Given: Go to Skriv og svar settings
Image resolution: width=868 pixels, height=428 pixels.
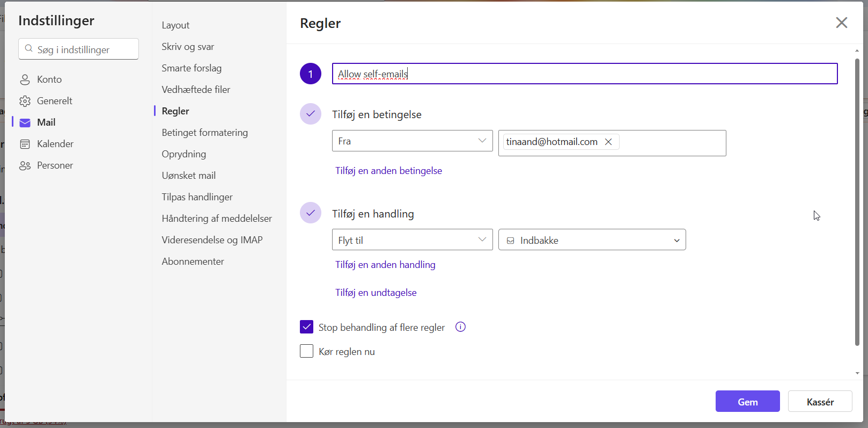Looking at the screenshot, I should click(188, 47).
